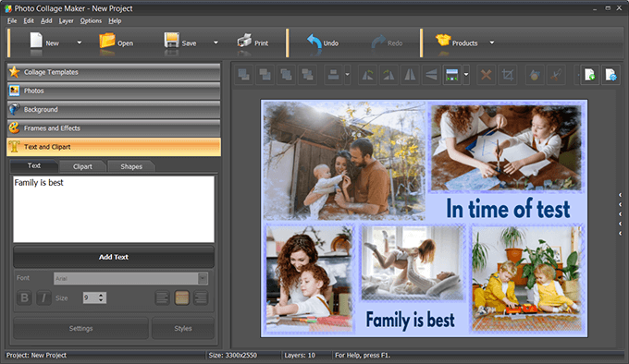Click the Send Backward layer icon

coord(307,75)
